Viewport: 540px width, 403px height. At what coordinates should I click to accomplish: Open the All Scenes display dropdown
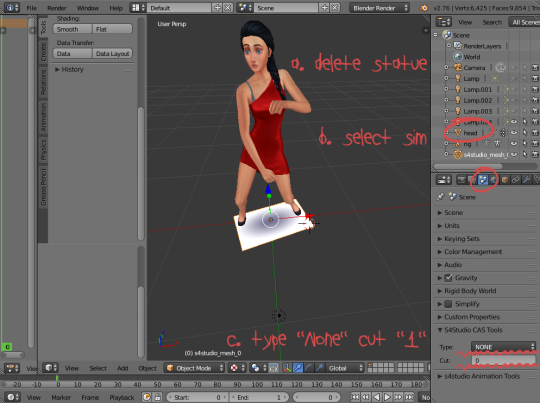click(524, 22)
